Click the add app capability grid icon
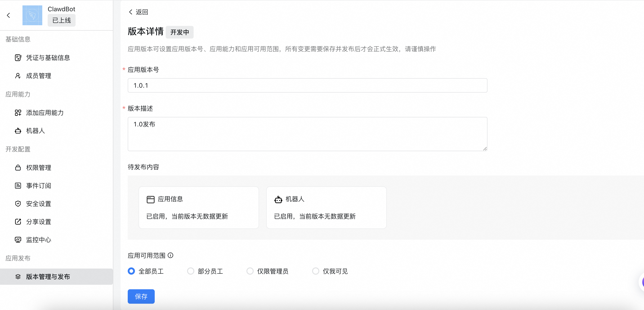 point(18,113)
